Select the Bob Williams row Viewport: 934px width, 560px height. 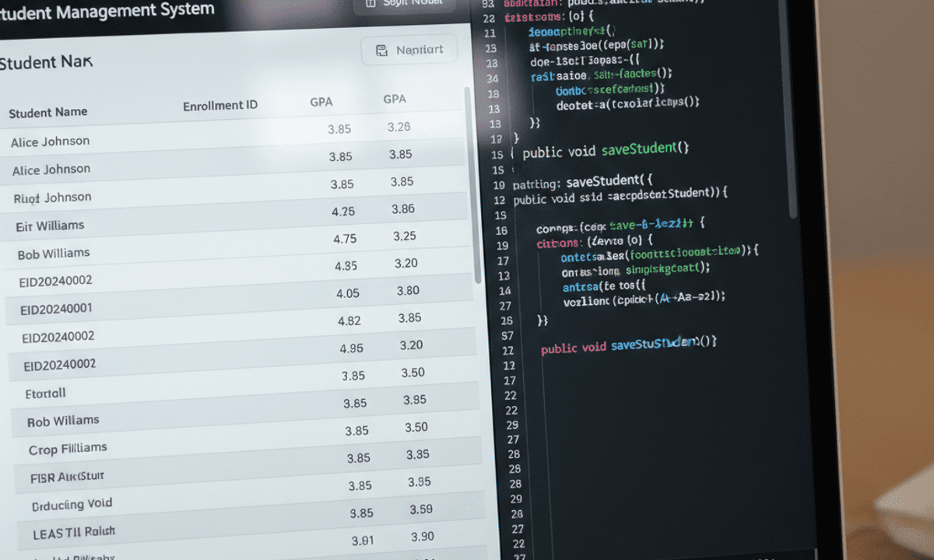coord(54,254)
